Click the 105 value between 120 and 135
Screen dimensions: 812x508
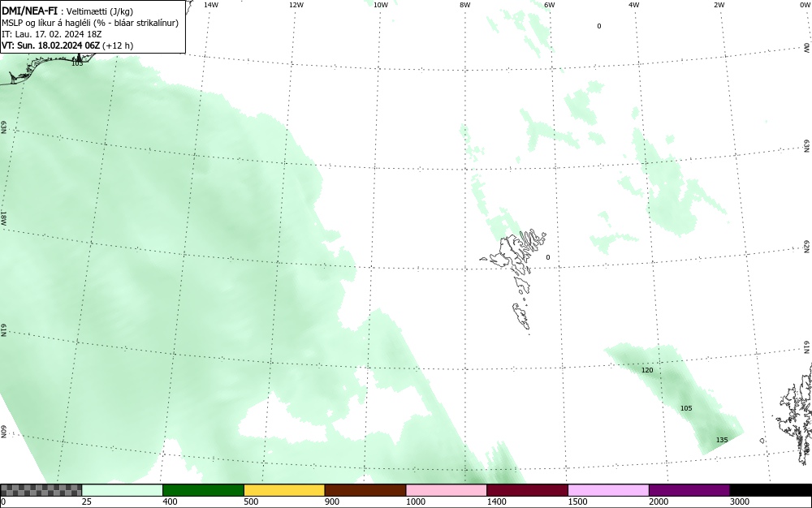[x=686, y=408]
